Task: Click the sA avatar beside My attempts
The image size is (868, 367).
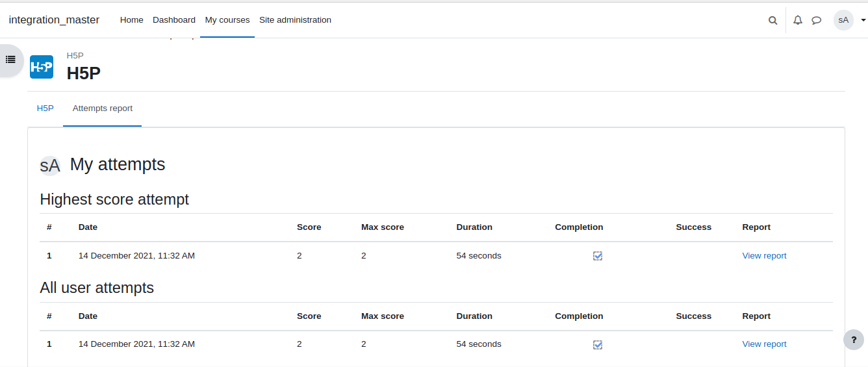Action: [x=50, y=166]
